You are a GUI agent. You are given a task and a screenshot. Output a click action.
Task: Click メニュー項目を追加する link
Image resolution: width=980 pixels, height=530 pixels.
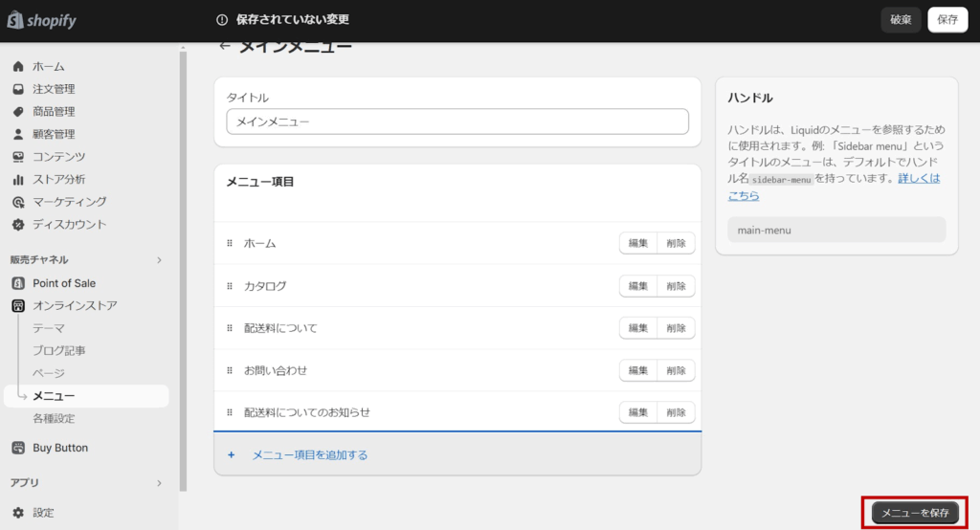tap(309, 455)
